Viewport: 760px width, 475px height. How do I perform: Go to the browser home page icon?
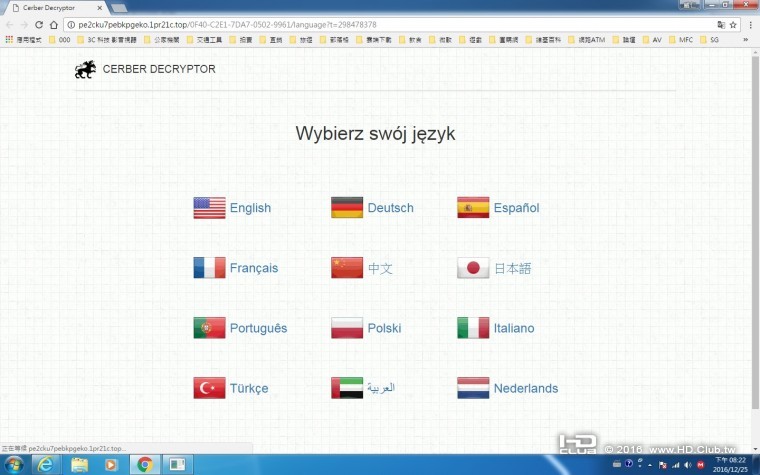54,25
